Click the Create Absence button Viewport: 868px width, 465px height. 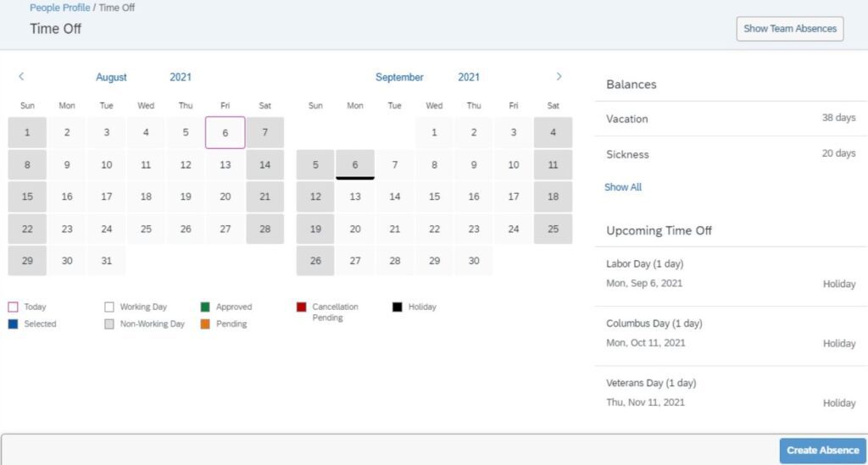822,450
